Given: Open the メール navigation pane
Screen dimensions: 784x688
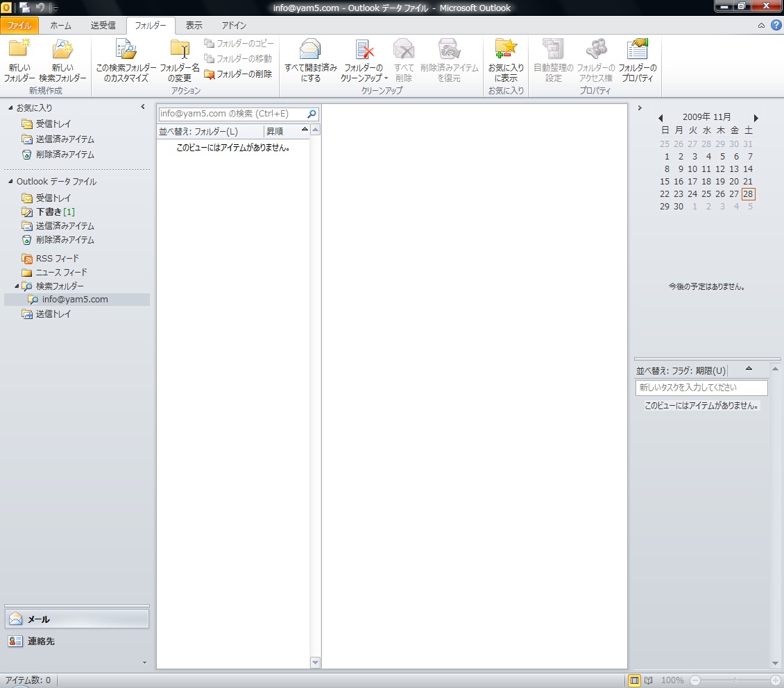Looking at the screenshot, I should pyautogui.click(x=77, y=619).
